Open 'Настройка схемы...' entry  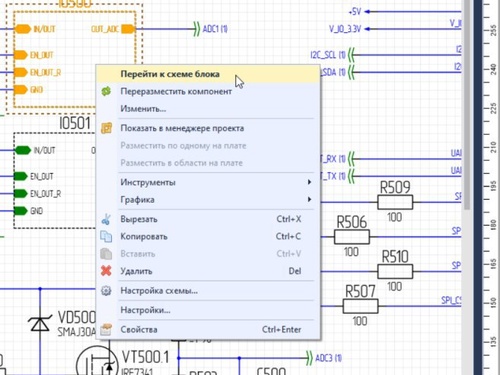[208, 291]
